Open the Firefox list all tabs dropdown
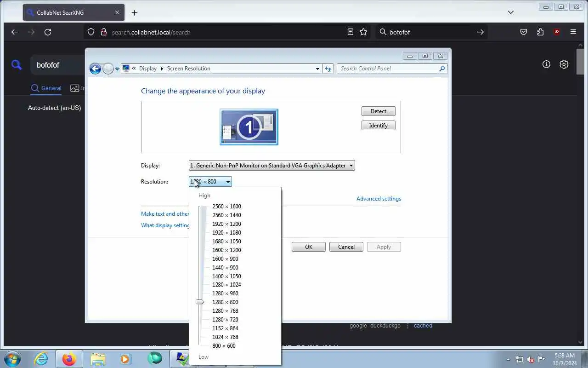 [510, 12]
